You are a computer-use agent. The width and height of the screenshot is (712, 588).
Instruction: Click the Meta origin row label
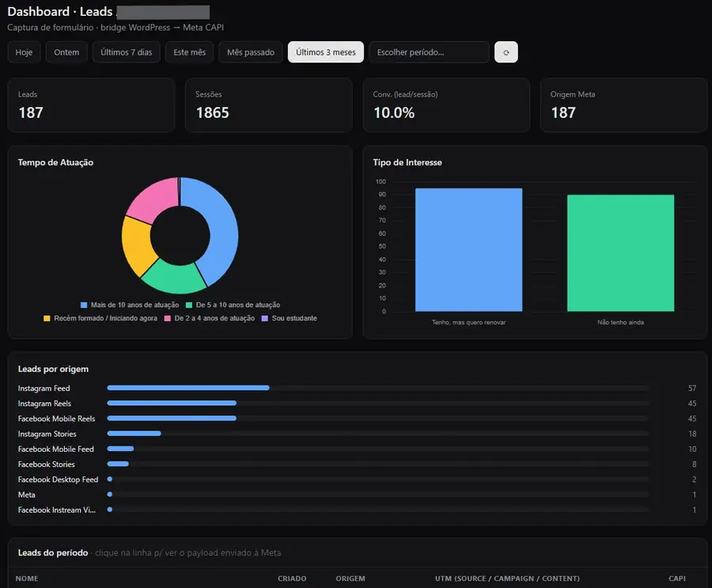(x=26, y=495)
